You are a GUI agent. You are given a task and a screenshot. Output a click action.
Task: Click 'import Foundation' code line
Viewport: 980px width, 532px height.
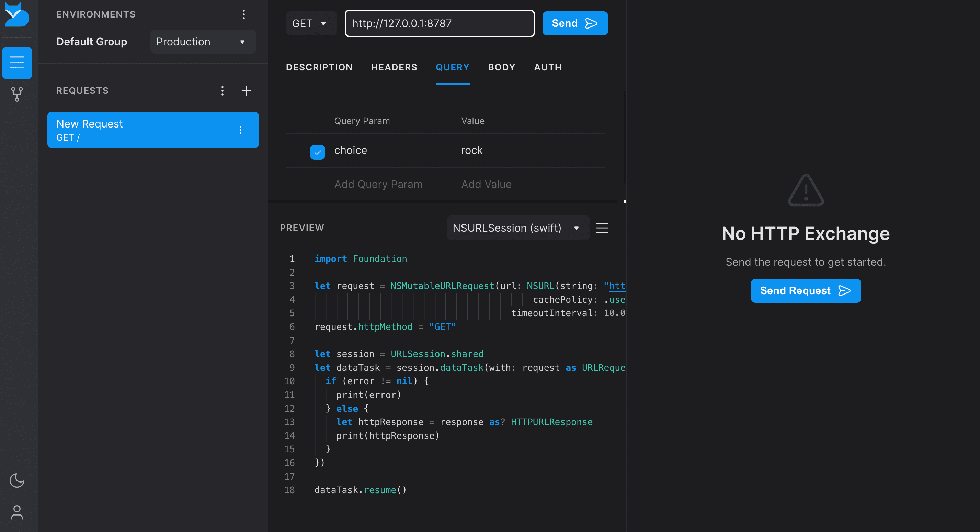361,258
